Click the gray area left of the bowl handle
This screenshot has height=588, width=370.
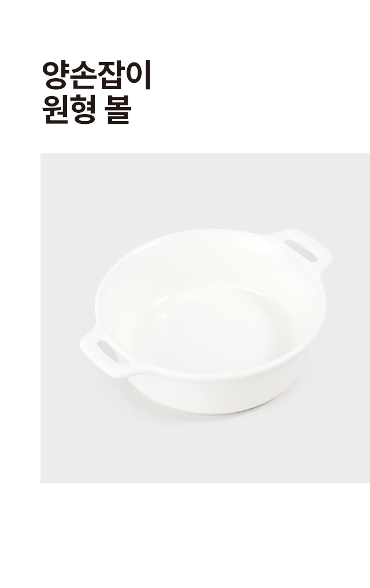60,349
